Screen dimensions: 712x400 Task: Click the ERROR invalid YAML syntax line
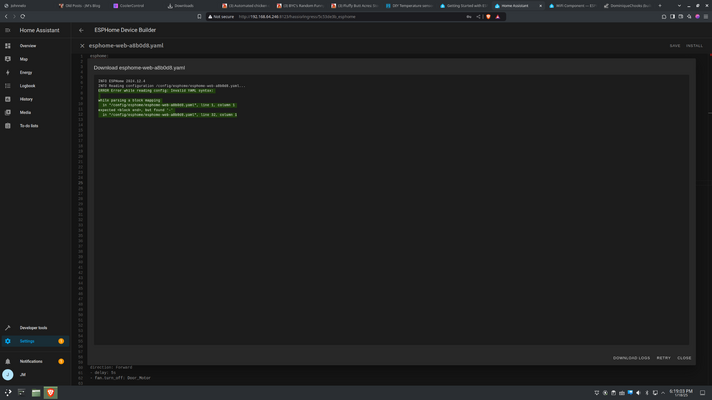pyautogui.click(x=157, y=91)
